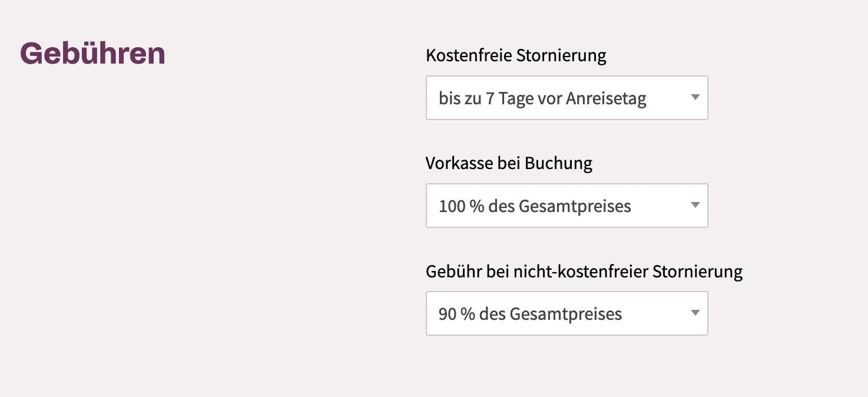Viewport: 868px width, 397px height.
Task: Click the arrow icon in the nicht-kostenfreier Stornierung field
Action: (695, 313)
